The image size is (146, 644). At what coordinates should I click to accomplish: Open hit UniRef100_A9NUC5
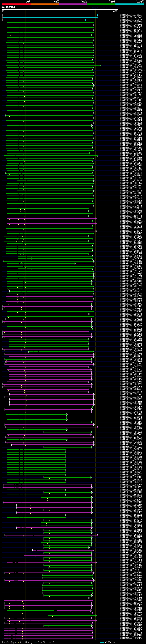[131, 27]
